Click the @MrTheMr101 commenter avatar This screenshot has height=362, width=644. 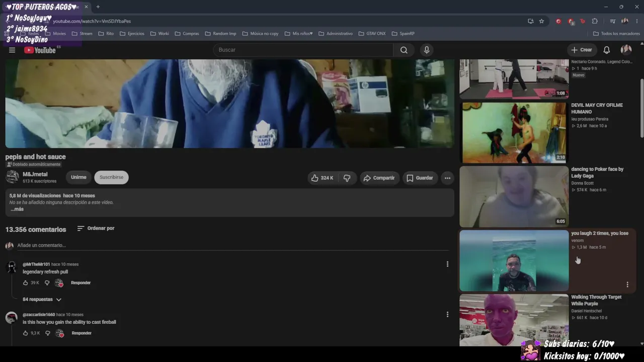pos(11,267)
